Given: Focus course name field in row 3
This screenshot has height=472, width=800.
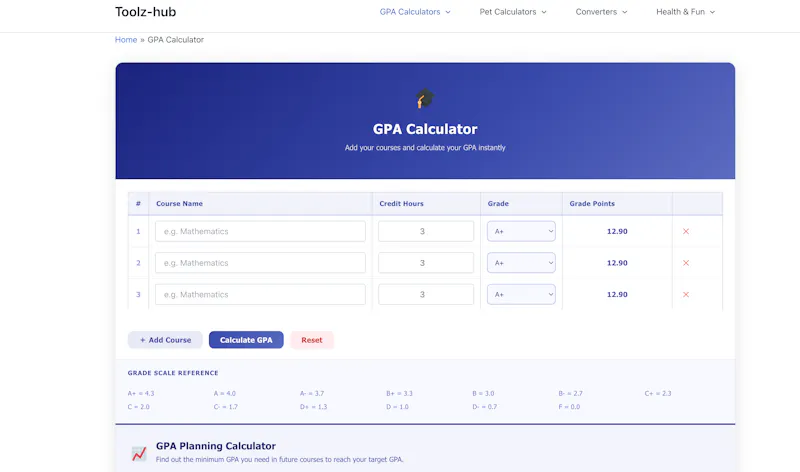Looking at the screenshot, I should pos(260,294).
